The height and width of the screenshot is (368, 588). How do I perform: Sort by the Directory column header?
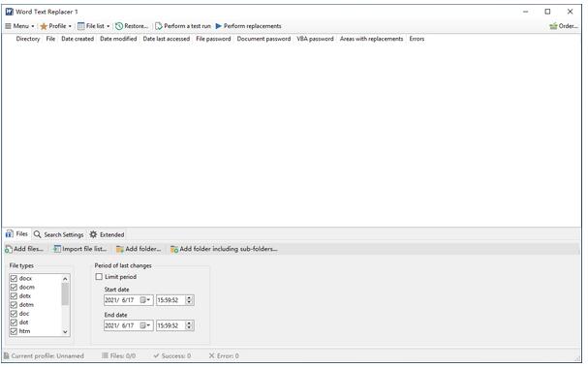point(28,39)
